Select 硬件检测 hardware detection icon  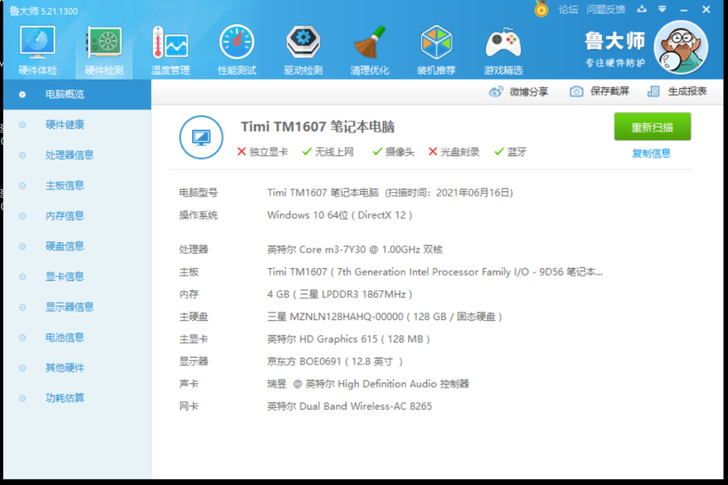[104, 51]
